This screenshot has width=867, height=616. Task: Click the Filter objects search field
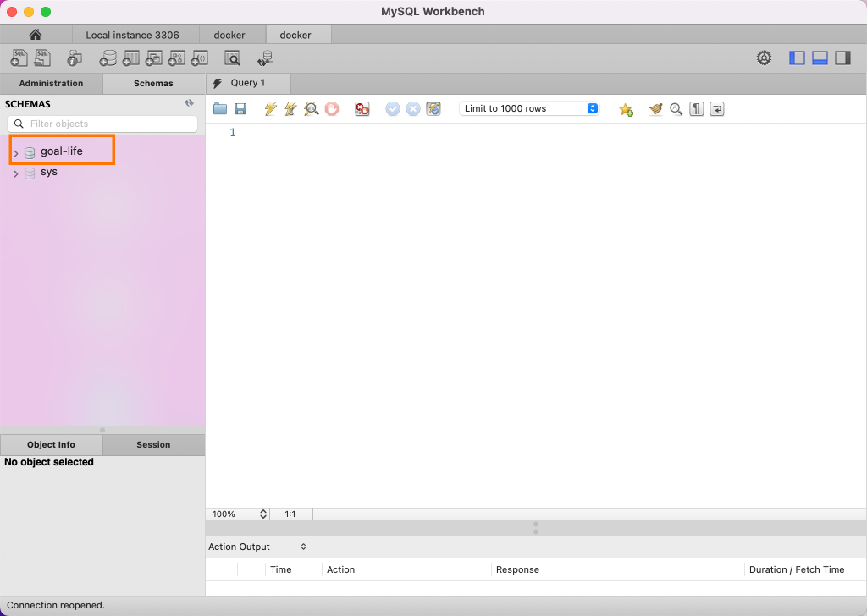coord(102,124)
